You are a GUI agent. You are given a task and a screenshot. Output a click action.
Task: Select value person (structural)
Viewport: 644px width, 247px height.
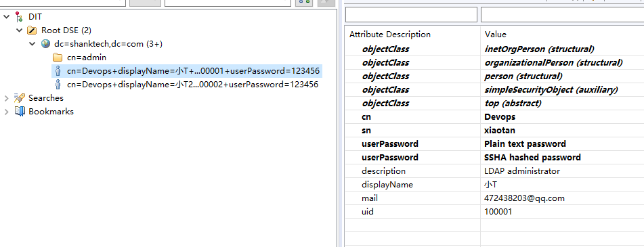(523, 76)
